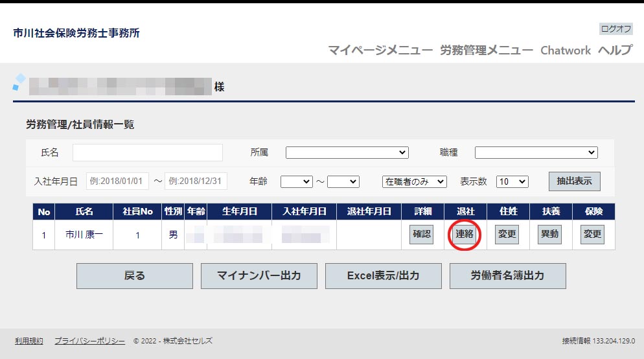Open the 異動 dependents button

(549, 235)
